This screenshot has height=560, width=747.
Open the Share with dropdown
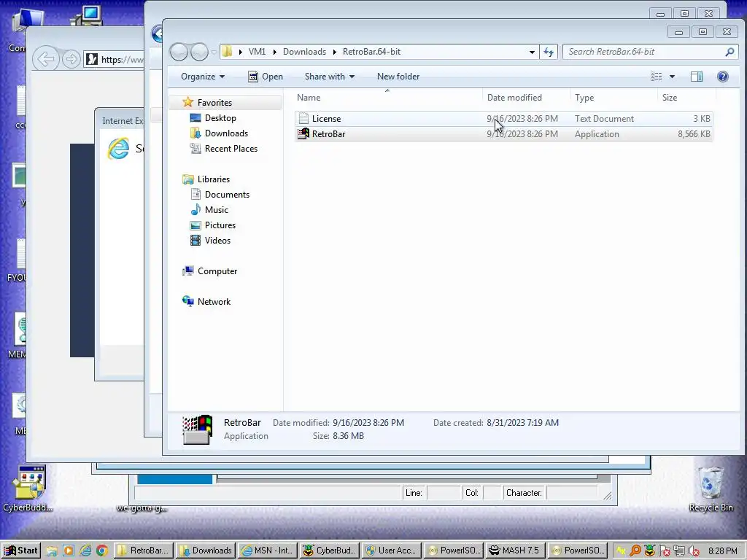point(330,77)
